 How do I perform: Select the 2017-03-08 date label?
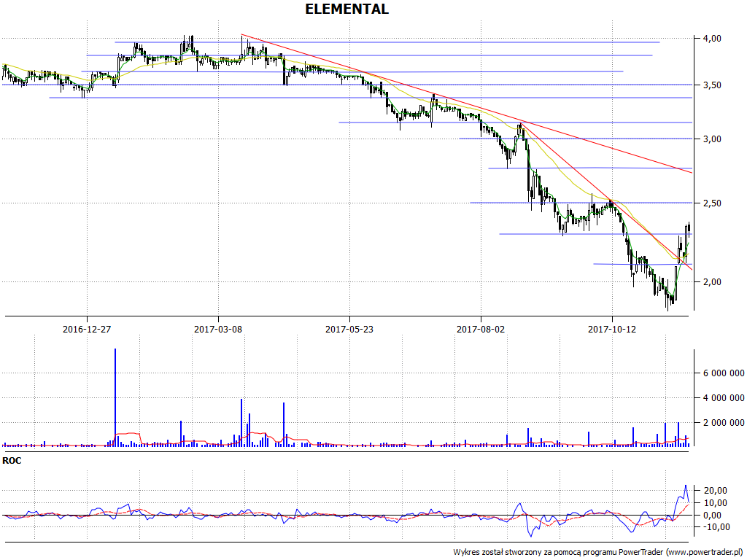point(218,329)
